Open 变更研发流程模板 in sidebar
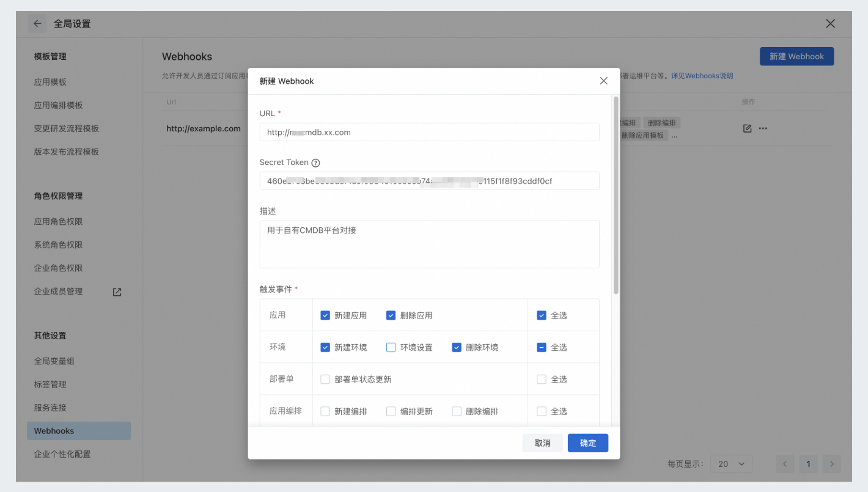Viewport: 868px width, 492px height. point(66,128)
